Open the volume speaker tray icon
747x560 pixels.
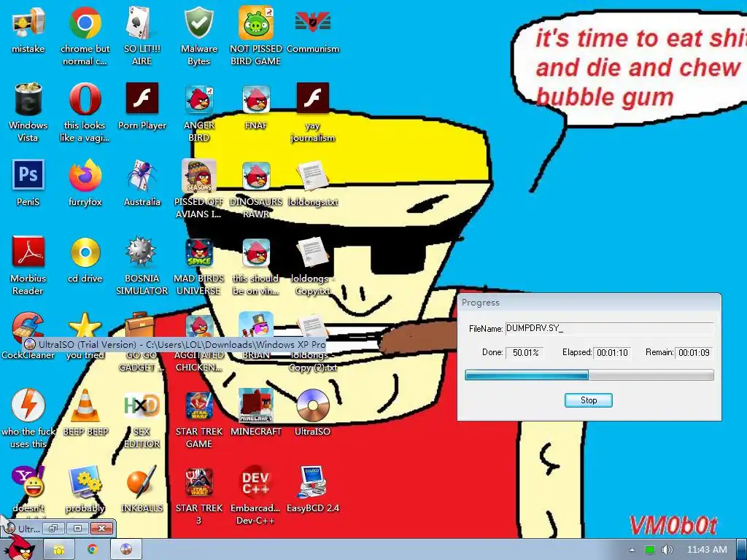(x=667, y=550)
